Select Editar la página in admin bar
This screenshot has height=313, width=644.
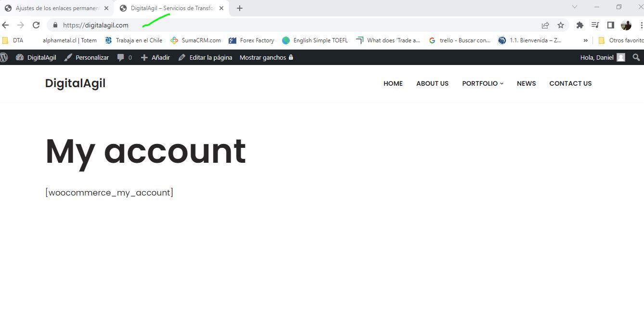click(205, 57)
